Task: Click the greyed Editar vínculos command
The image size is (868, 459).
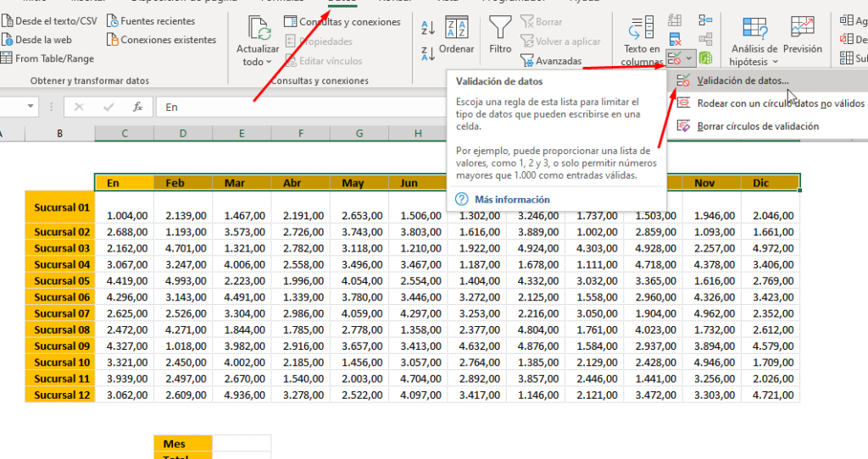Action: [x=324, y=61]
